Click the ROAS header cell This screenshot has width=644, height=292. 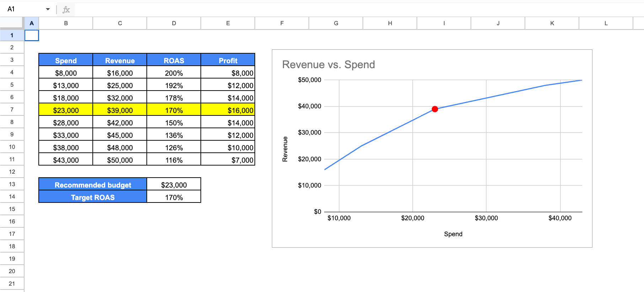pos(174,60)
